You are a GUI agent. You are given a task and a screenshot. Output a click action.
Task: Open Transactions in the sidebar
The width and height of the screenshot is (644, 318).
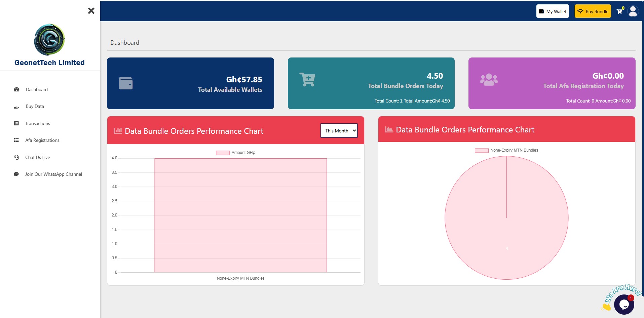(37, 123)
